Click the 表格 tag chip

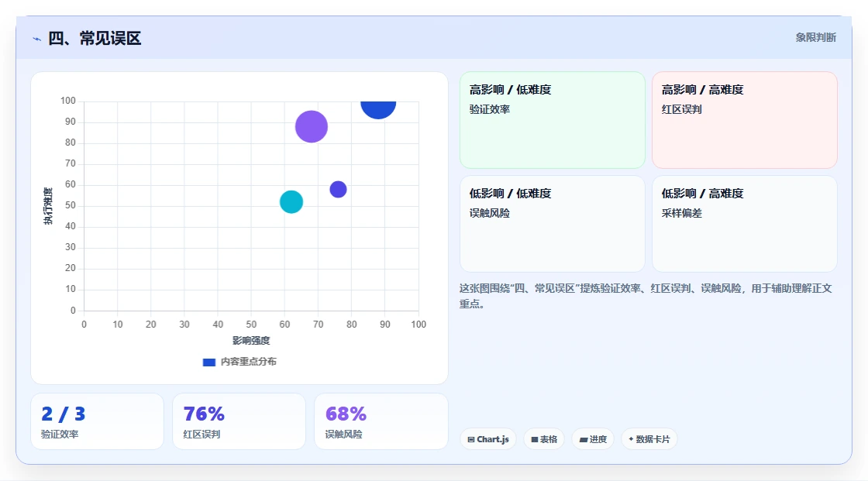pos(544,439)
